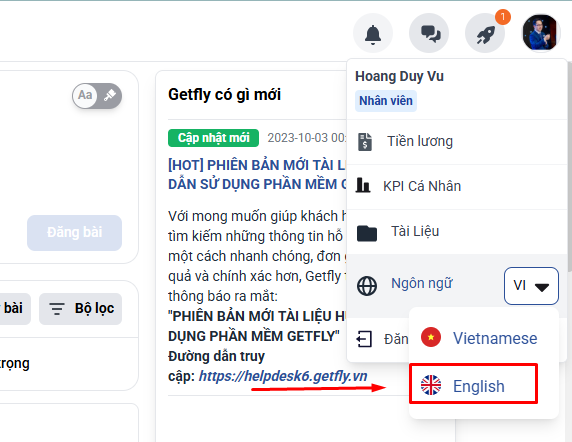Click the Cập nhật mới green badge
Screen dimensions: 572x442
click(213, 138)
